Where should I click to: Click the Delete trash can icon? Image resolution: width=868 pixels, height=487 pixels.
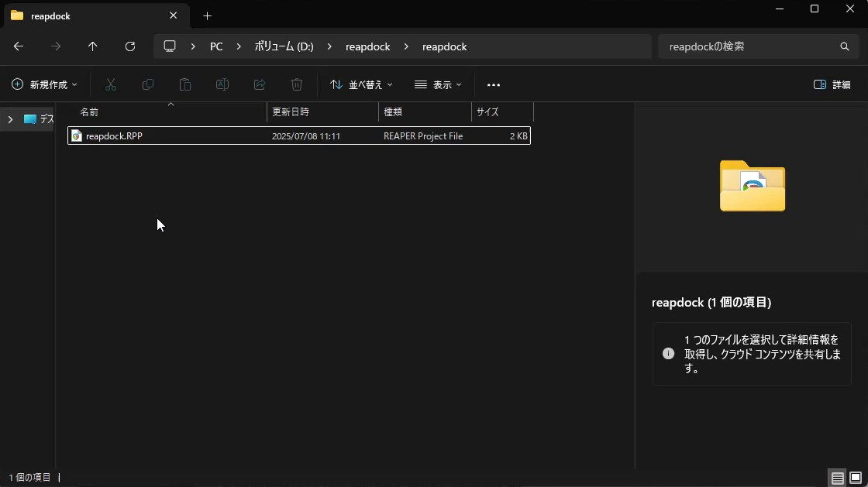pos(297,84)
